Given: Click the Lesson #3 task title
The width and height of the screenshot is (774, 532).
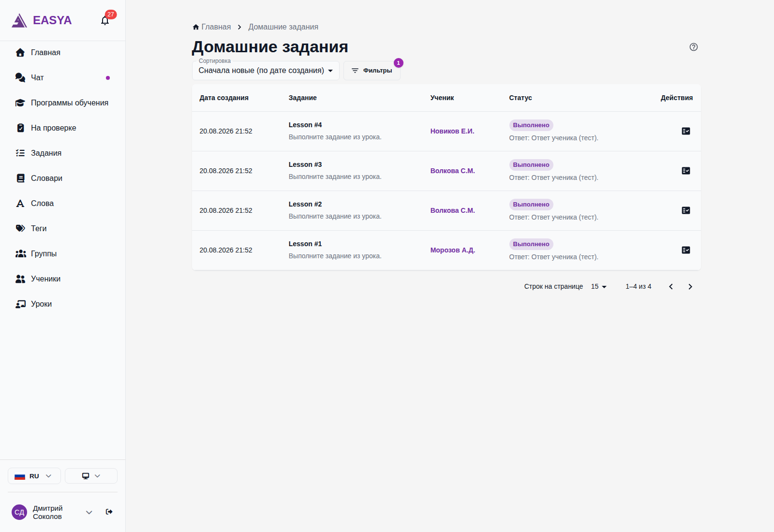Looking at the screenshot, I should tap(305, 164).
